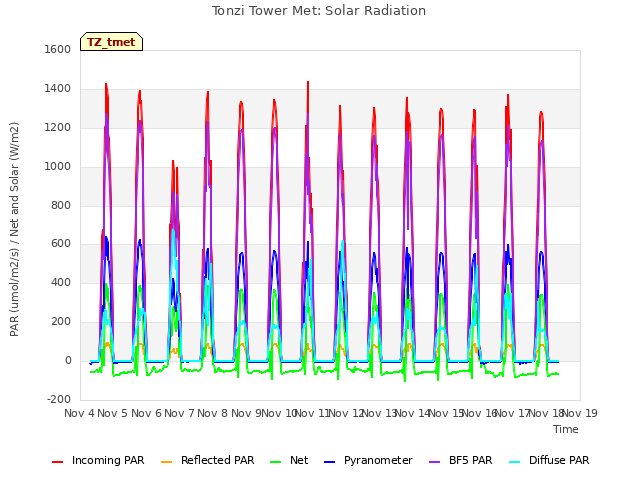Click the Nov 4 x-axis tick label
Screen dimensions: 640x480
click(79, 413)
